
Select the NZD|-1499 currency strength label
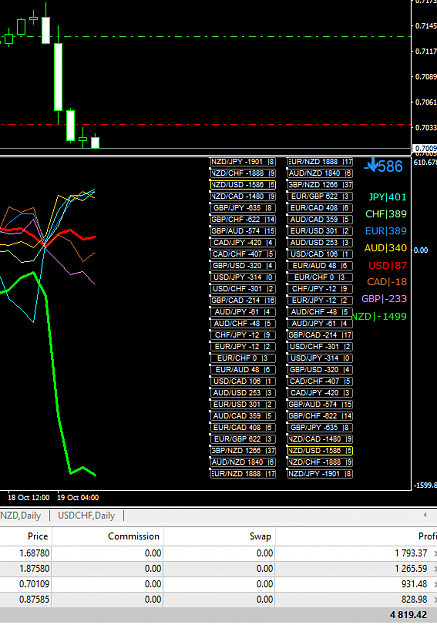pos(379,316)
